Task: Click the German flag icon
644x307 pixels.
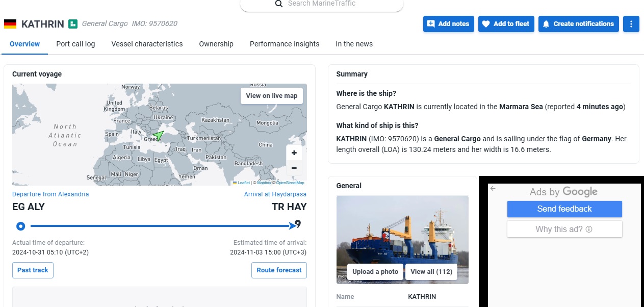Action: point(10,24)
